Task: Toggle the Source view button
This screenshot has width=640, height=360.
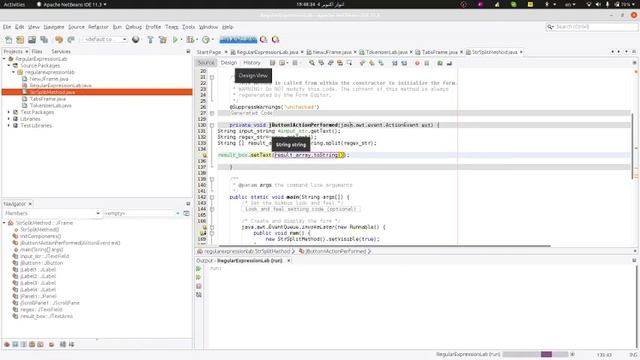Action: point(206,63)
